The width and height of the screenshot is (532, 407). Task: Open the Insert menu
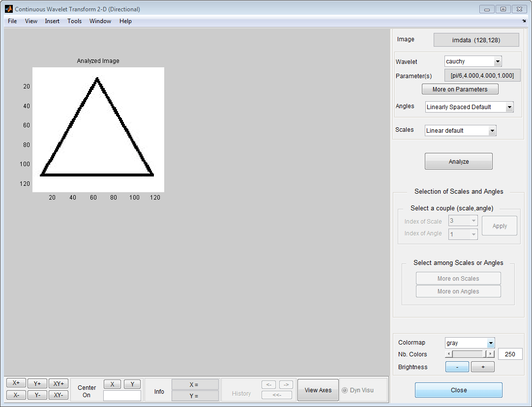point(52,21)
